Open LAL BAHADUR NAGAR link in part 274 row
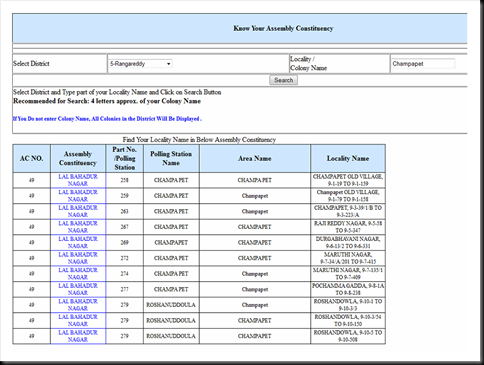This screenshot has height=365, width=484. click(x=78, y=274)
